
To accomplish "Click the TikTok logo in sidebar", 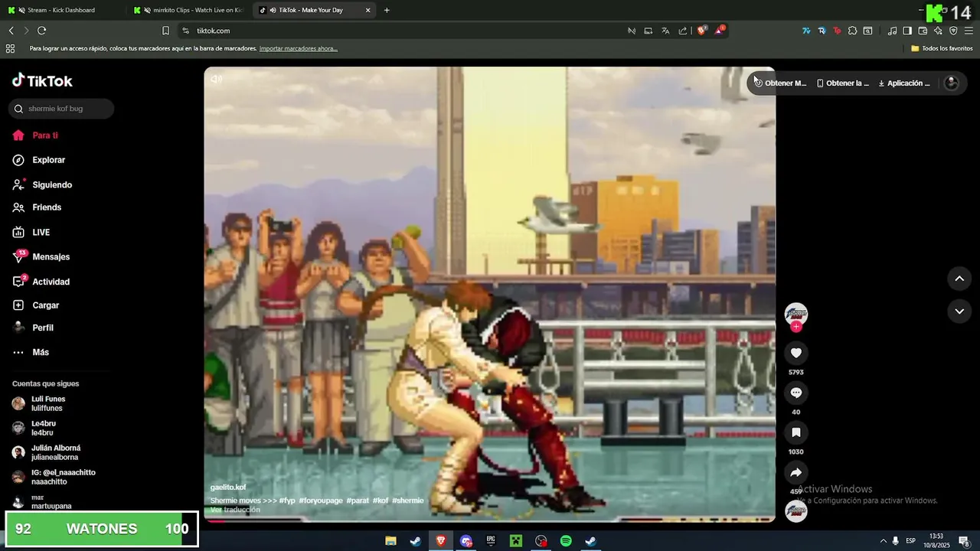I will point(42,80).
